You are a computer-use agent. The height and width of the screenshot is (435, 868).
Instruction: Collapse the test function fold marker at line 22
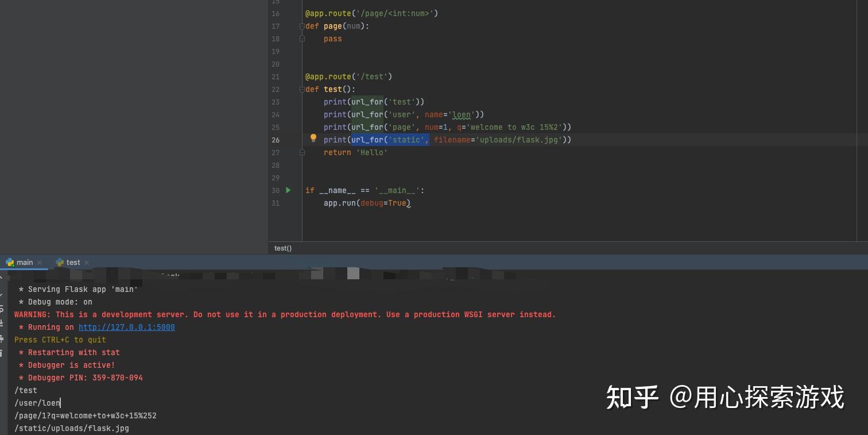tap(302, 89)
